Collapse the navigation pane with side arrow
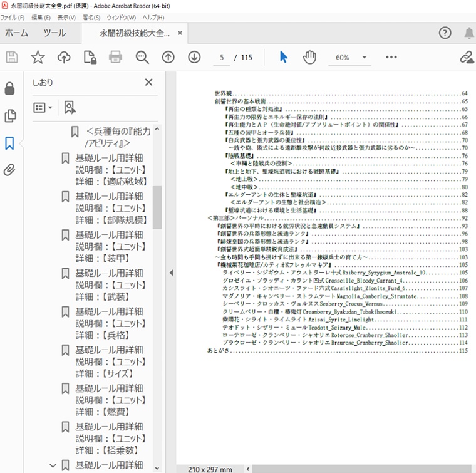 tap(171, 273)
